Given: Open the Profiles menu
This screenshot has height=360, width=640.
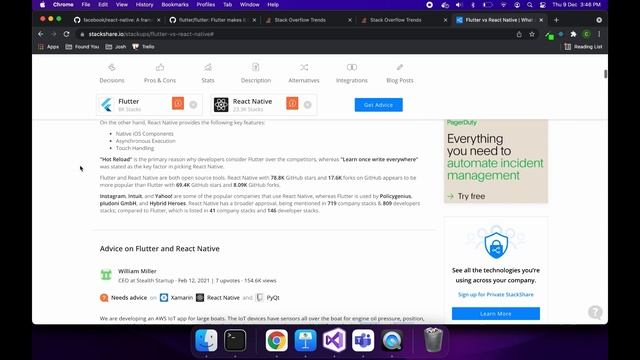Looking at the screenshot, I should pos(206,5).
